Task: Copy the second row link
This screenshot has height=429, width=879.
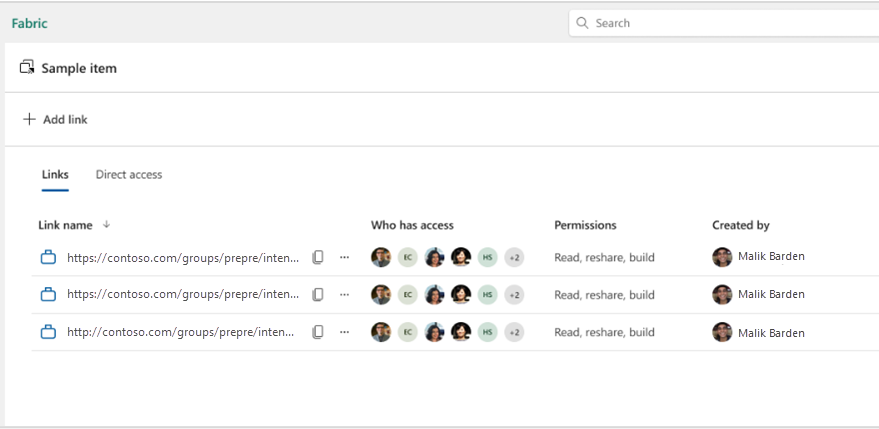Action: 318,295
